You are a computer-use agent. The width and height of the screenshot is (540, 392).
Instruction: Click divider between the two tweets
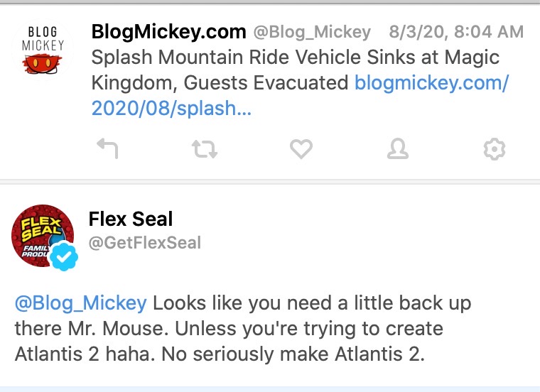[x=270, y=181]
